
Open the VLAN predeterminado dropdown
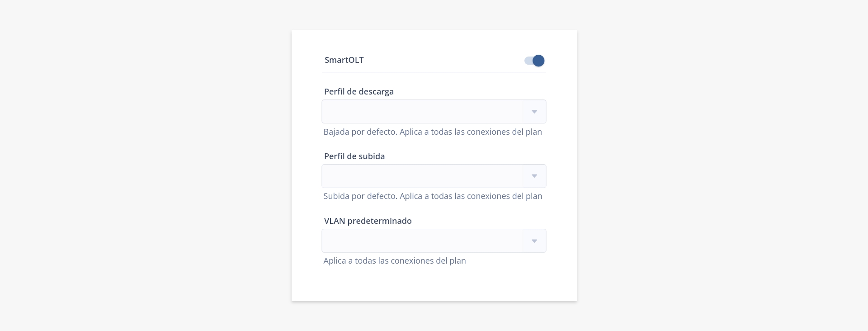[x=434, y=241]
